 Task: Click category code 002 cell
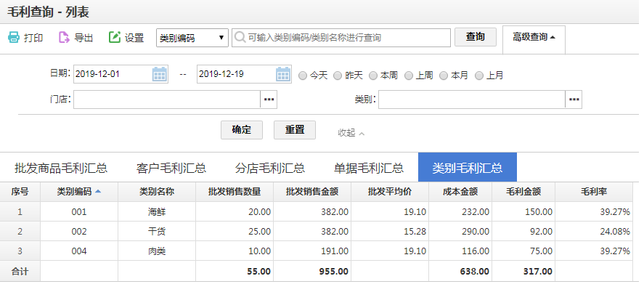coord(79,232)
